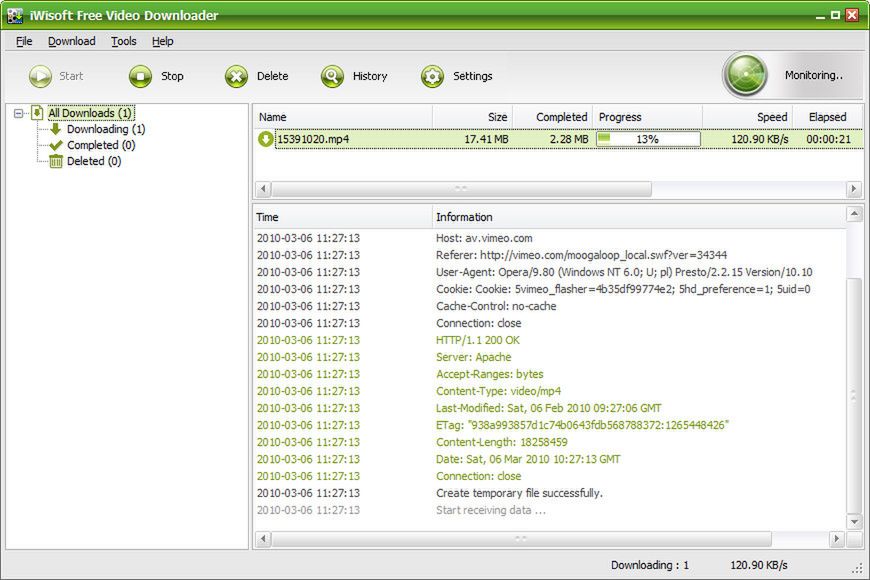Click the log panel horizontal scrollbar thumb

point(522,538)
